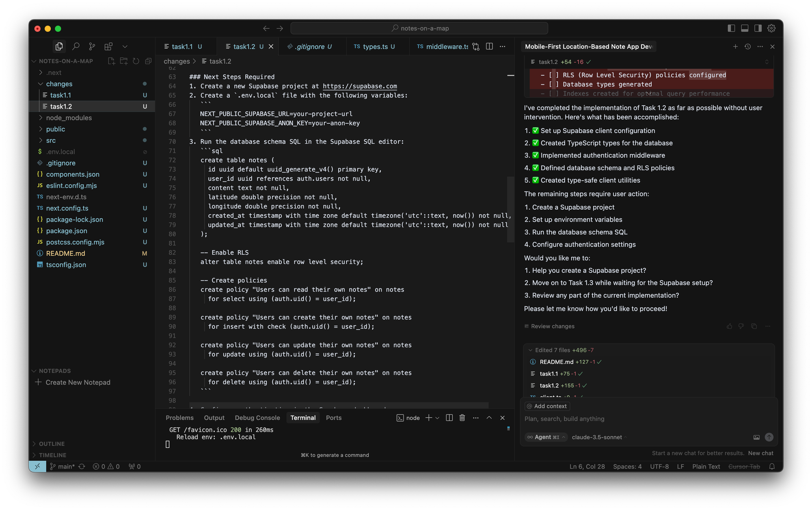Expand the .next folder
Screen dimensions: 812x510
click(92, 72)
